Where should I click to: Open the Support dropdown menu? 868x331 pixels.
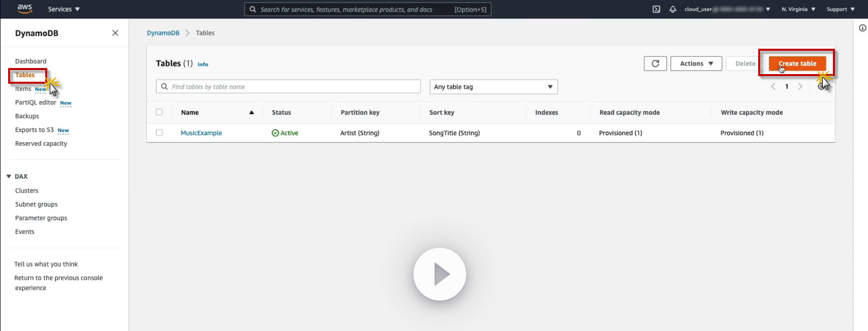(x=841, y=9)
